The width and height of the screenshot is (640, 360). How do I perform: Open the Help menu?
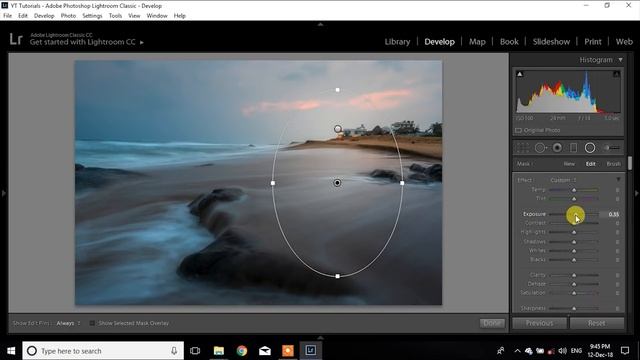pyautogui.click(x=180, y=16)
